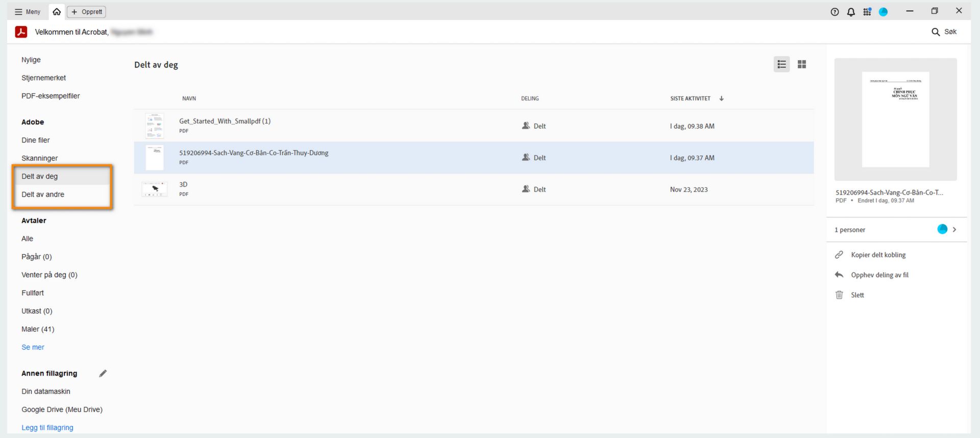Screen dimensions: 980x438
Task: Open Google Drive (Meu Drive) storage
Action: coord(62,409)
